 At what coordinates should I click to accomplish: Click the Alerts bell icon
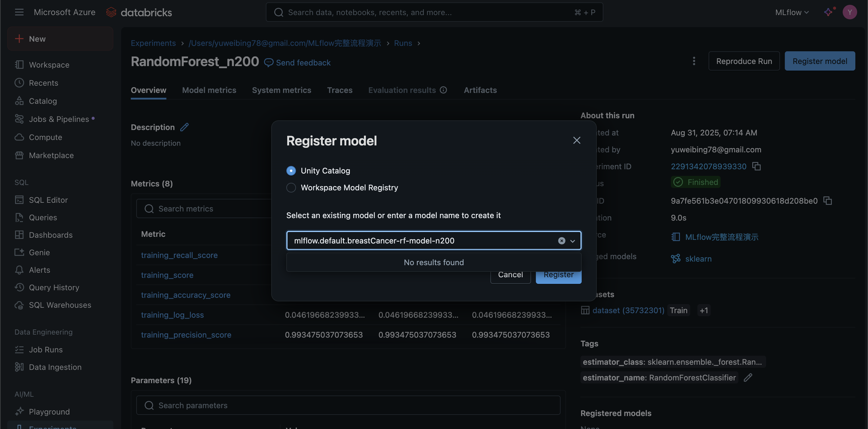pos(19,270)
